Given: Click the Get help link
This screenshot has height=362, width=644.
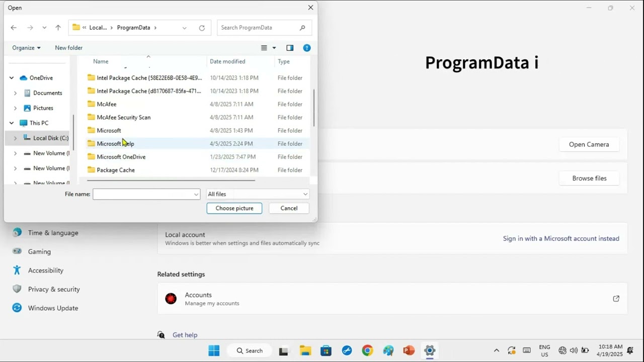Looking at the screenshot, I should click(x=185, y=335).
